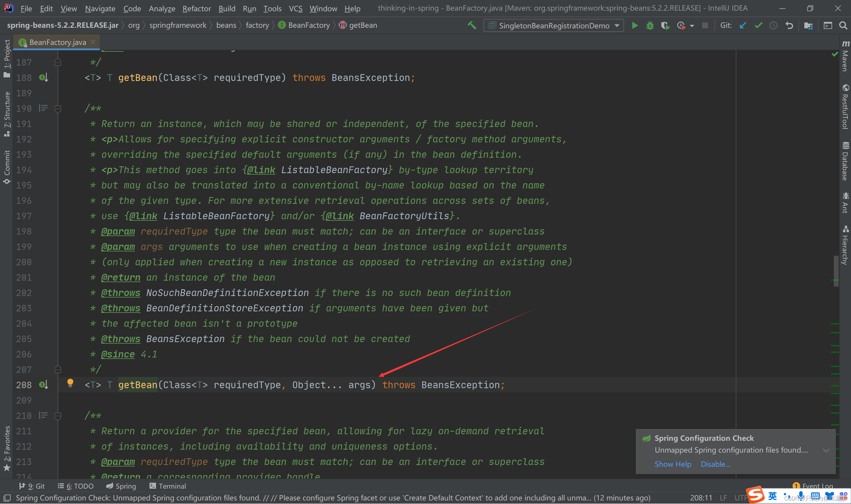Click Git Commit green checkmark icon

coord(758,25)
